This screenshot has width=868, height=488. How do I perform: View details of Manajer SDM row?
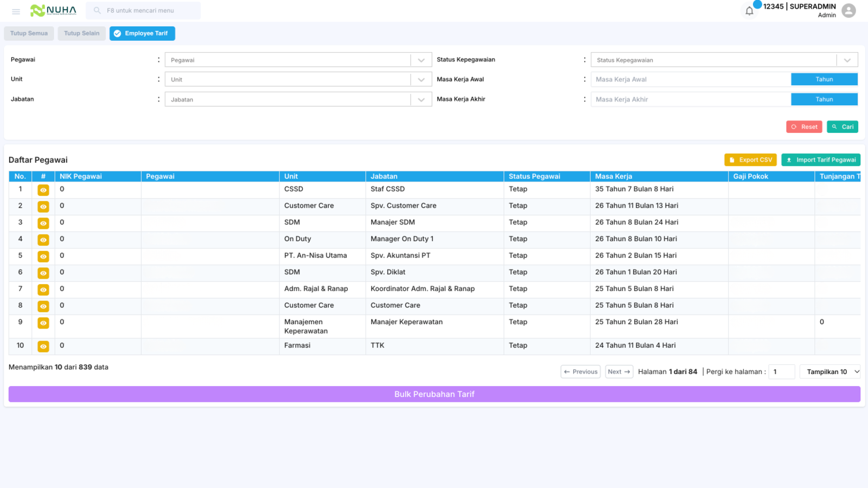(43, 223)
